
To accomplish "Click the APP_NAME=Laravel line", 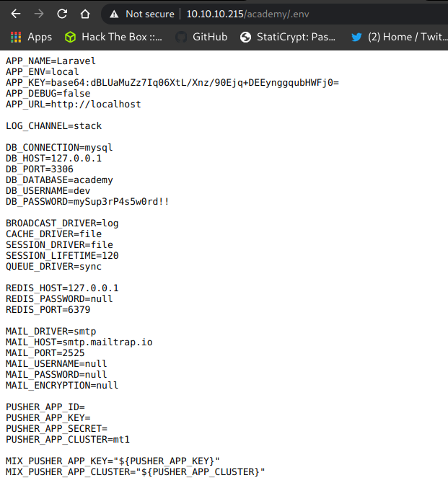I will pos(51,61).
